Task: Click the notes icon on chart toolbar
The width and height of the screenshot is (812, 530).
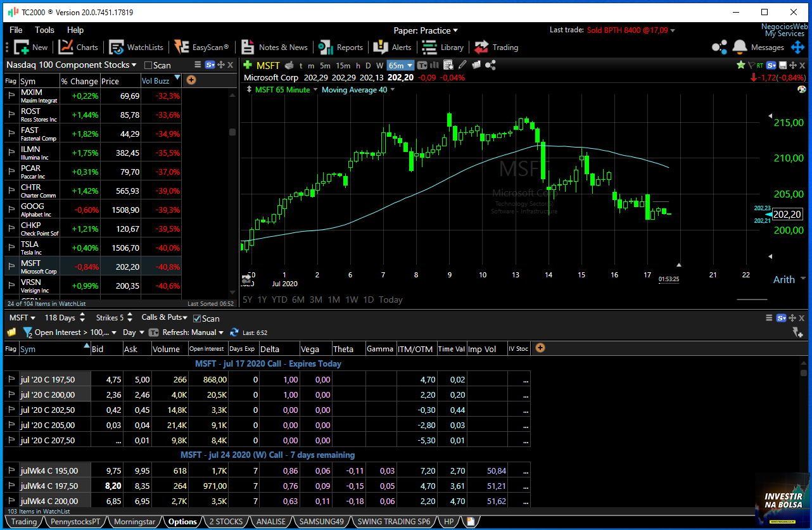Action: point(476,65)
